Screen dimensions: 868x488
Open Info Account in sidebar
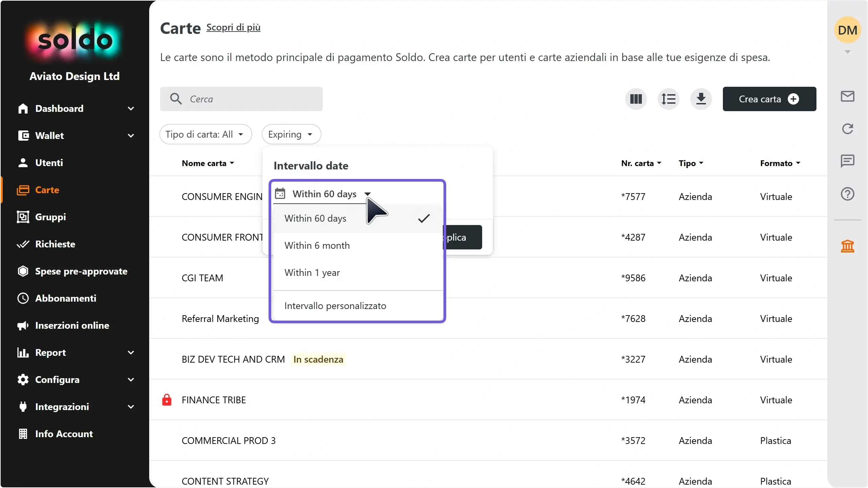point(64,434)
